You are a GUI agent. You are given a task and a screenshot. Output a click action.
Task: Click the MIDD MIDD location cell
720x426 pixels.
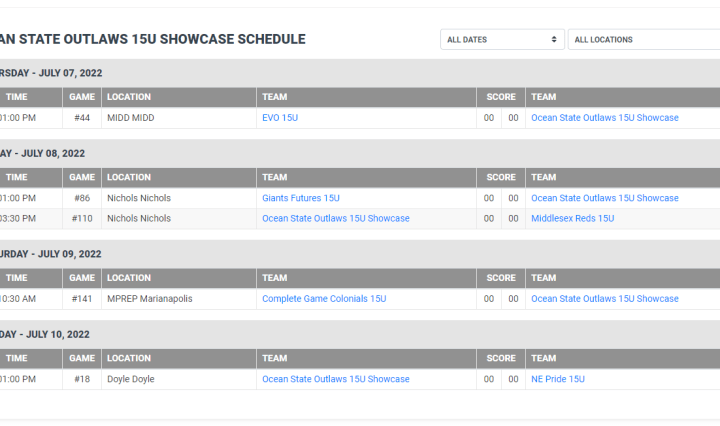click(131, 118)
